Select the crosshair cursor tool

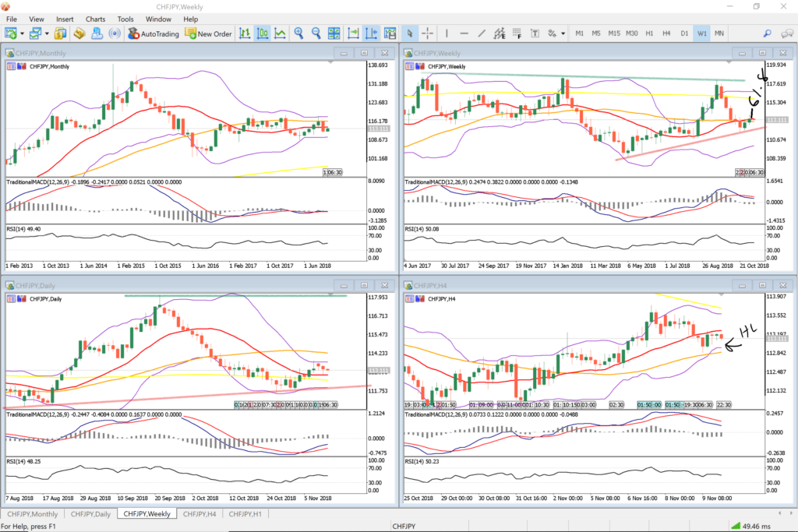click(x=428, y=33)
